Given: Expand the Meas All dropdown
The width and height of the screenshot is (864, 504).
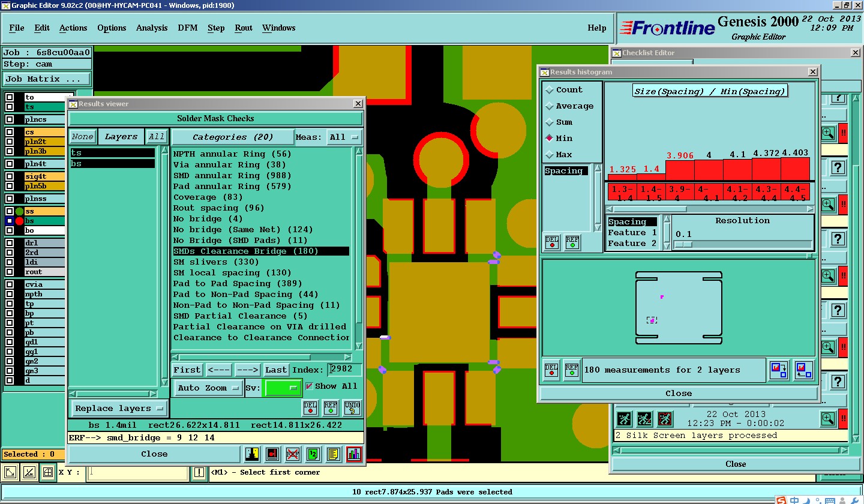Looking at the screenshot, I should [344, 137].
